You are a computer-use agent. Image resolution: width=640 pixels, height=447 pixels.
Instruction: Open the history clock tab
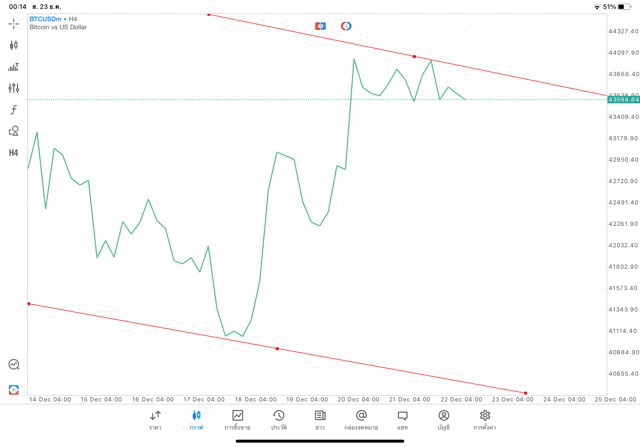(279, 420)
